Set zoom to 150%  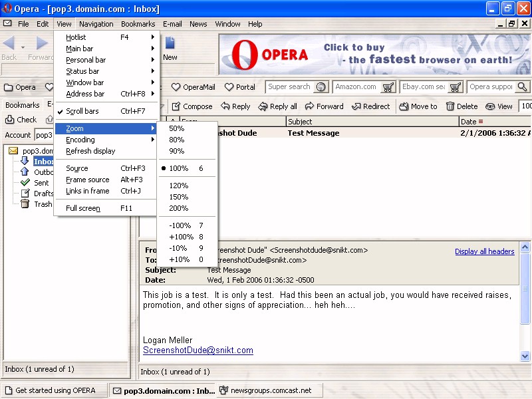(x=187, y=197)
